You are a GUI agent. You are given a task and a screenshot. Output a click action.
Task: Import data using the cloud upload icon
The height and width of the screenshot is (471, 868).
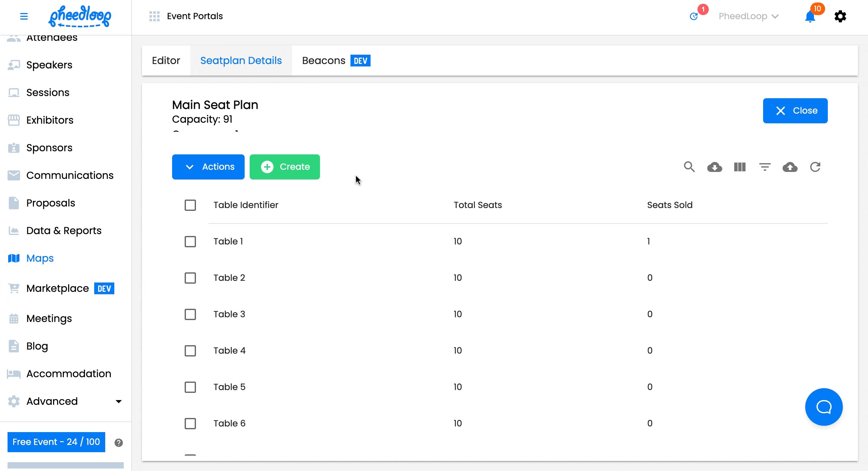coord(790,167)
